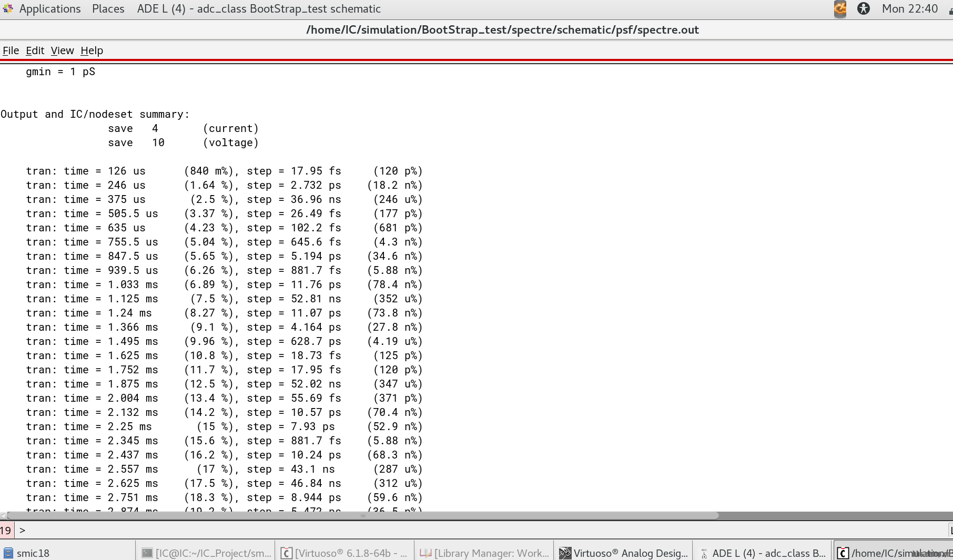This screenshot has height=560, width=953.
Task: Open the Mon 22:40 clock calendar
Action: pyautogui.click(x=909, y=9)
